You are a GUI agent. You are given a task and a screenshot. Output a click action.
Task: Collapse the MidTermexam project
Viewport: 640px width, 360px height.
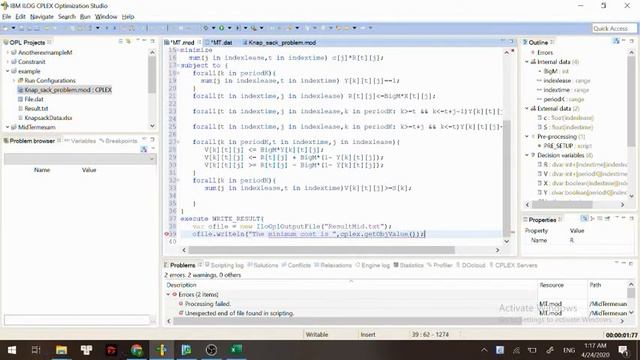7,127
